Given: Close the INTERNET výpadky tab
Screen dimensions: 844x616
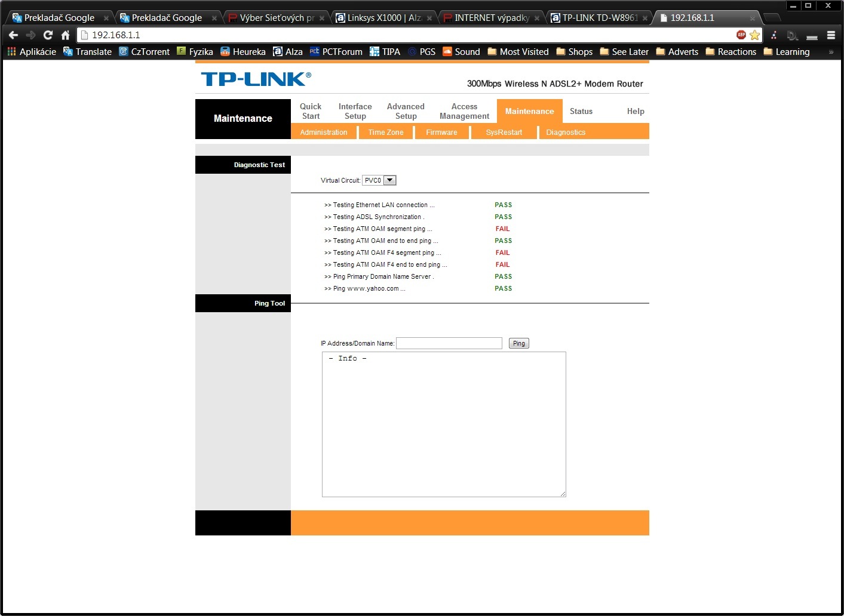Looking at the screenshot, I should point(537,19).
